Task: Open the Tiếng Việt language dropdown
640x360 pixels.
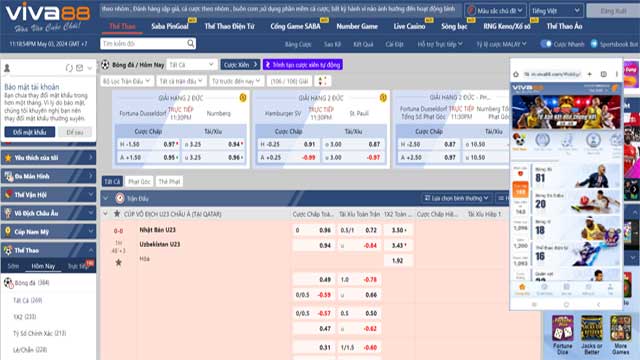Action: (556, 11)
